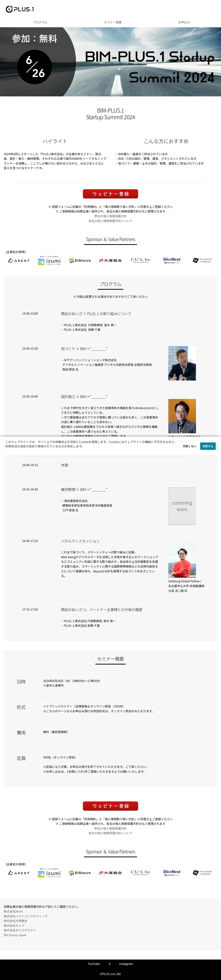Click the CAPA, Inc. logo in the sponsor row near the footer
221x980 pixels.
coord(141,872)
